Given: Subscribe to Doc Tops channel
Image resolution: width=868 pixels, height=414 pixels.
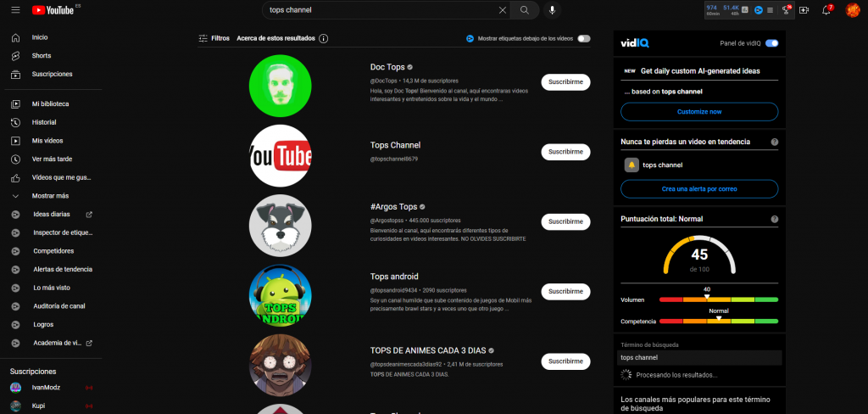Looking at the screenshot, I should pyautogui.click(x=565, y=82).
